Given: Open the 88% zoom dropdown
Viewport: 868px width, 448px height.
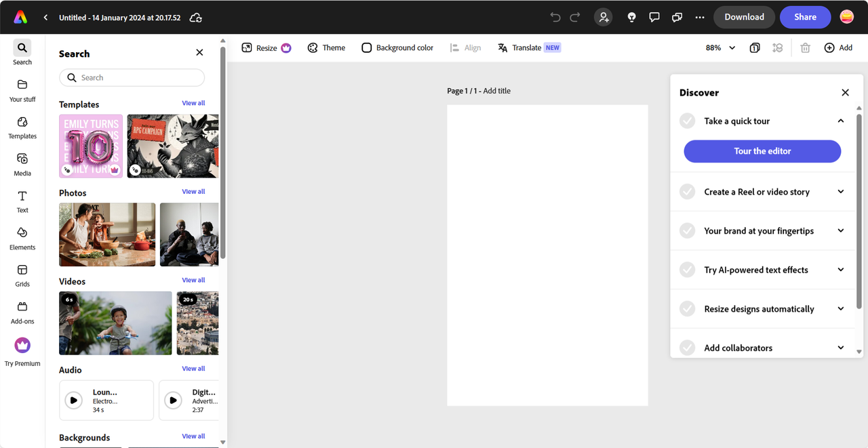Looking at the screenshot, I should (720, 48).
